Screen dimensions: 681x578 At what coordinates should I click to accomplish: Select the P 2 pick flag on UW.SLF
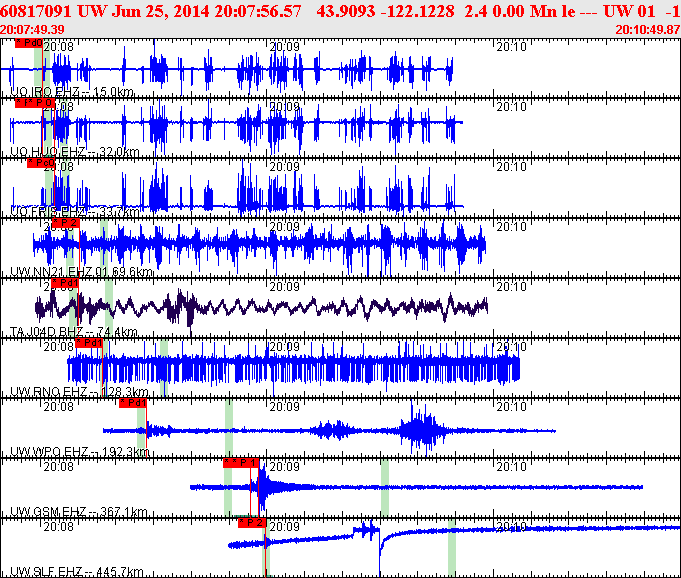251,522
